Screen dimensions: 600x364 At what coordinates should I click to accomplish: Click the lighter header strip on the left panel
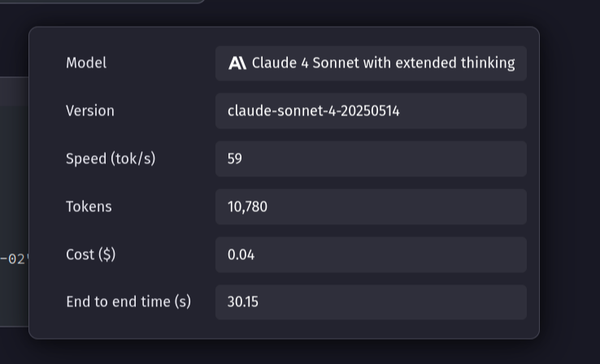14,92
